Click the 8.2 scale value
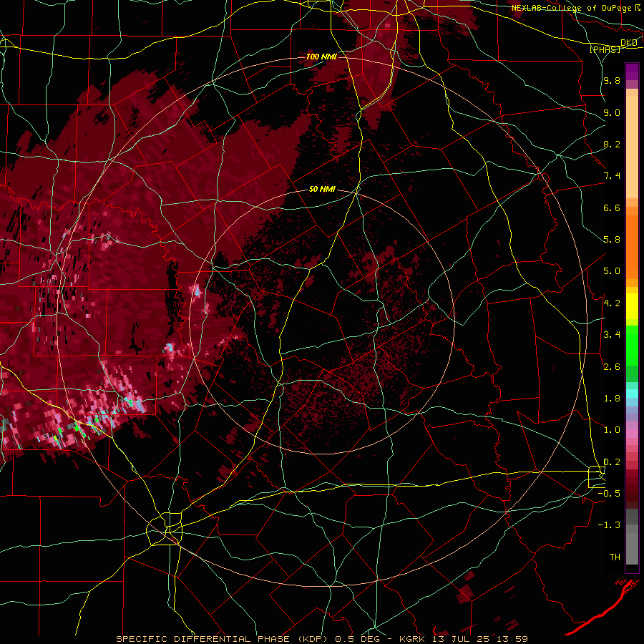 click(x=612, y=144)
